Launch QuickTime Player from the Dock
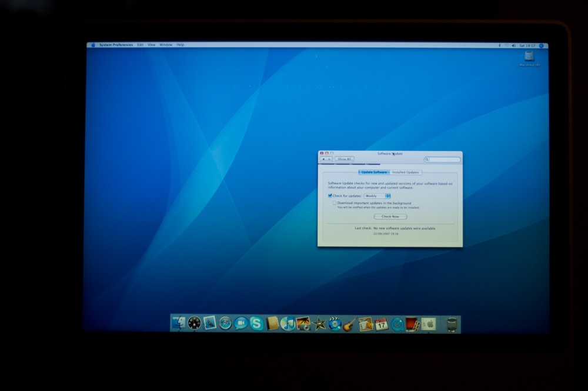 coord(397,324)
